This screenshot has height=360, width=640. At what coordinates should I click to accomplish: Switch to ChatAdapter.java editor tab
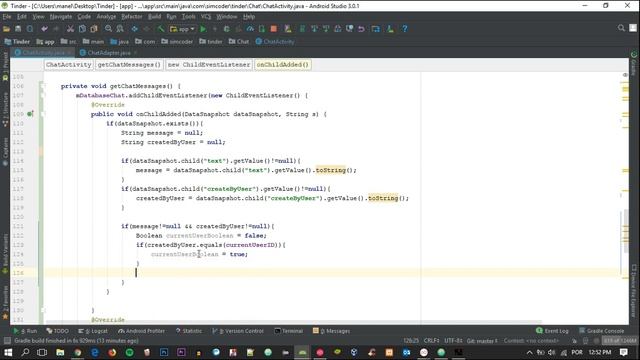(109, 53)
